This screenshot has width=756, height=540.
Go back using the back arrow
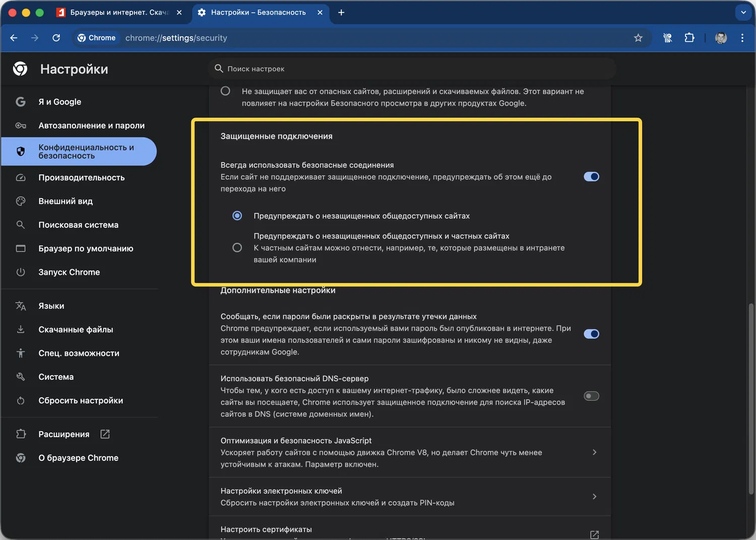coord(14,38)
